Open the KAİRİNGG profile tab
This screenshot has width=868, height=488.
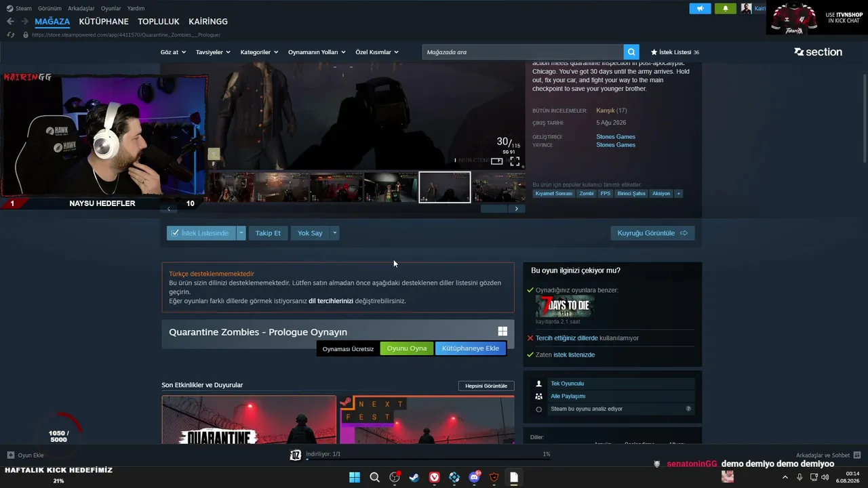[x=208, y=22]
